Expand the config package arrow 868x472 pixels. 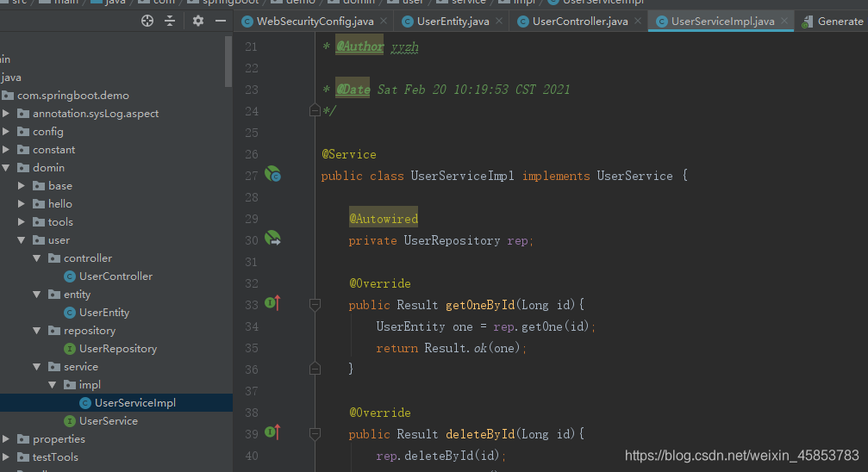[x=6, y=132]
